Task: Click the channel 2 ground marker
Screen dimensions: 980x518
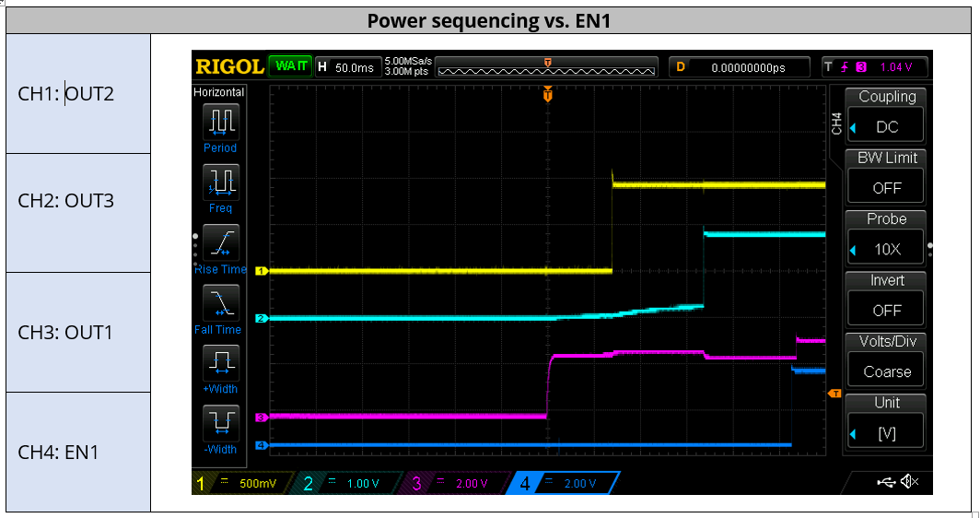Action: point(262,318)
